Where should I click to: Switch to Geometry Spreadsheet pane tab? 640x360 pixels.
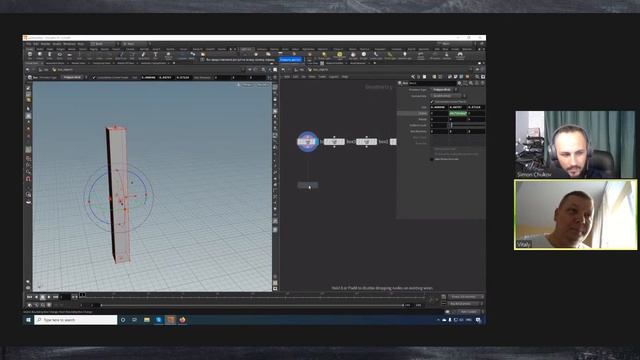[153, 63]
